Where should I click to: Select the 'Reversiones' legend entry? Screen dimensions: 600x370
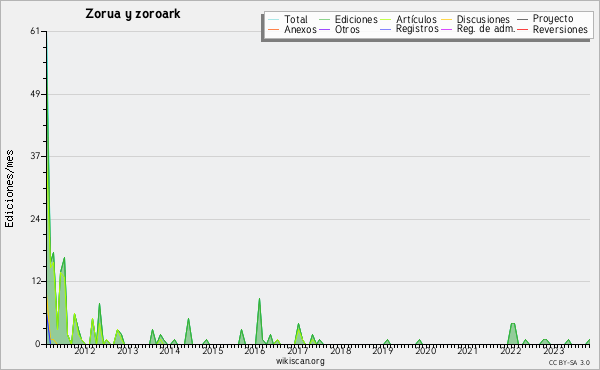click(560, 29)
